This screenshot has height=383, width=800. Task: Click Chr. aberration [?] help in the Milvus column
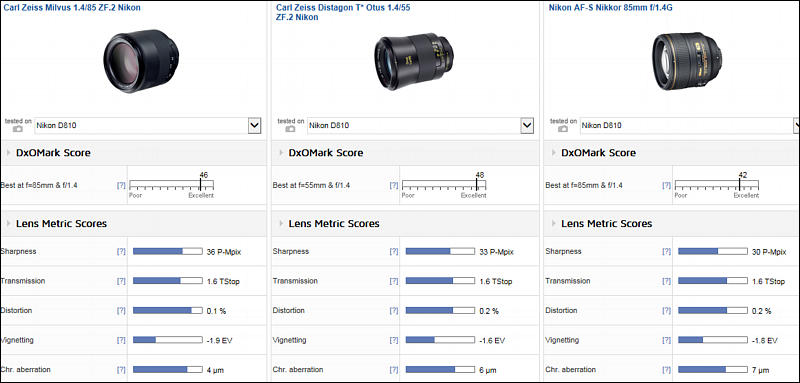[x=121, y=370]
